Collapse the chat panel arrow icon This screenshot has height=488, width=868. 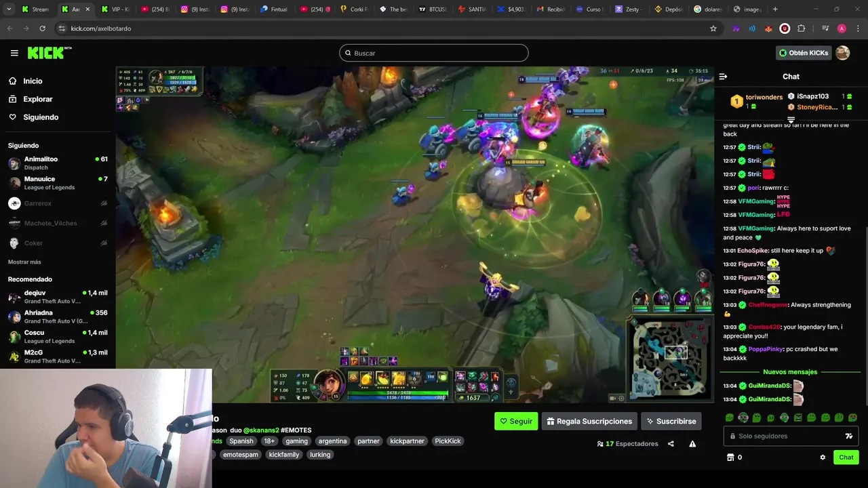pyautogui.click(x=723, y=77)
